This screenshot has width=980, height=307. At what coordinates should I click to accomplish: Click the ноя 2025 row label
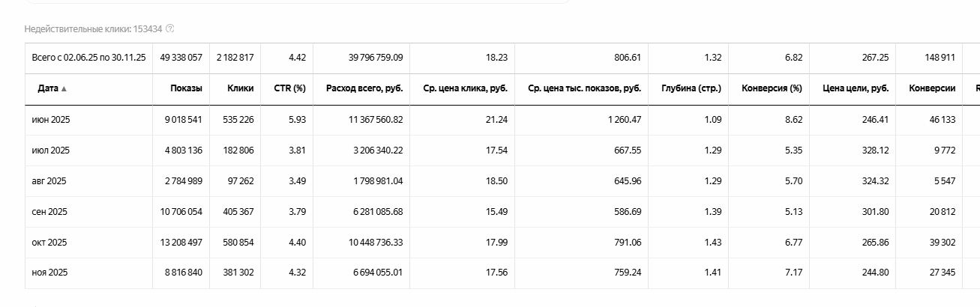tap(49, 273)
